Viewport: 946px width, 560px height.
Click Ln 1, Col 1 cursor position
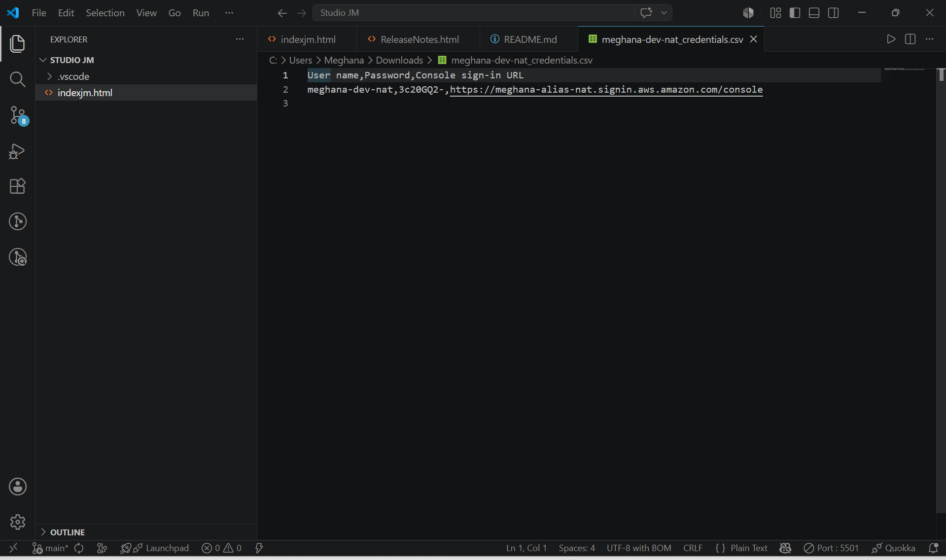[526, 548]
